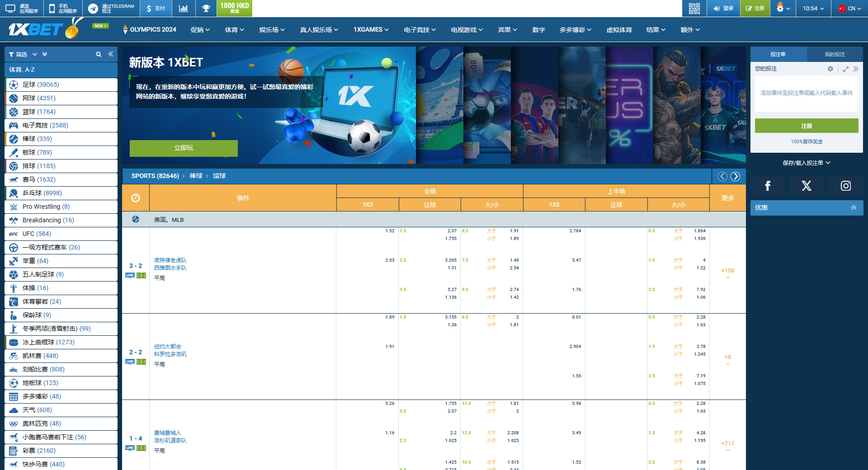The image size is (868, 470).
Task: Expand +158 more markets
Action: (727, 273)
